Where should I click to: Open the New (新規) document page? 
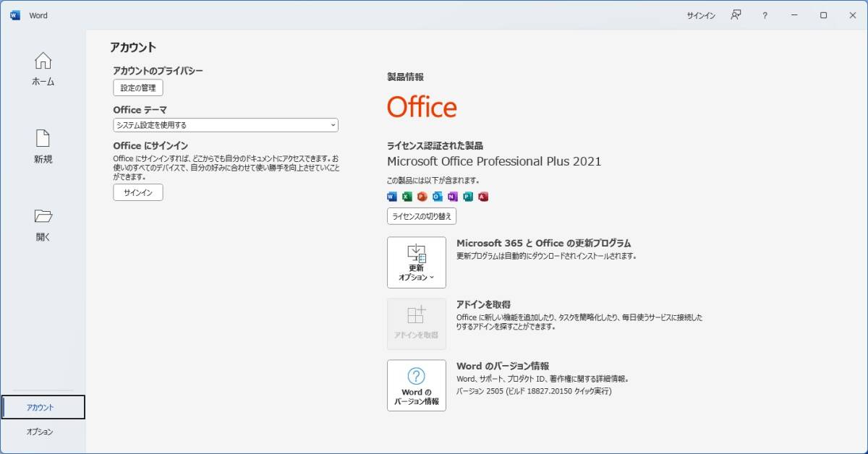point(43,147)
